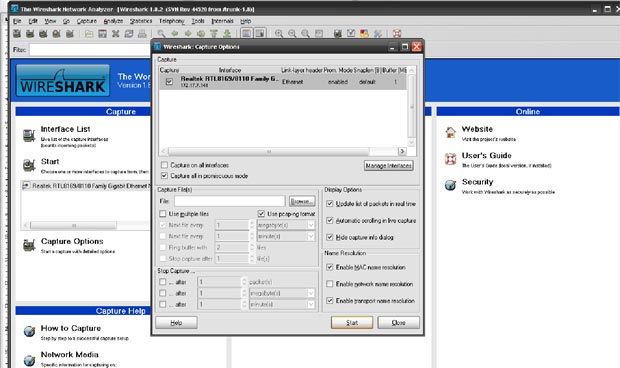Click the Manage Interfaces button
The image size is (620, 368).
pos(389,166)
